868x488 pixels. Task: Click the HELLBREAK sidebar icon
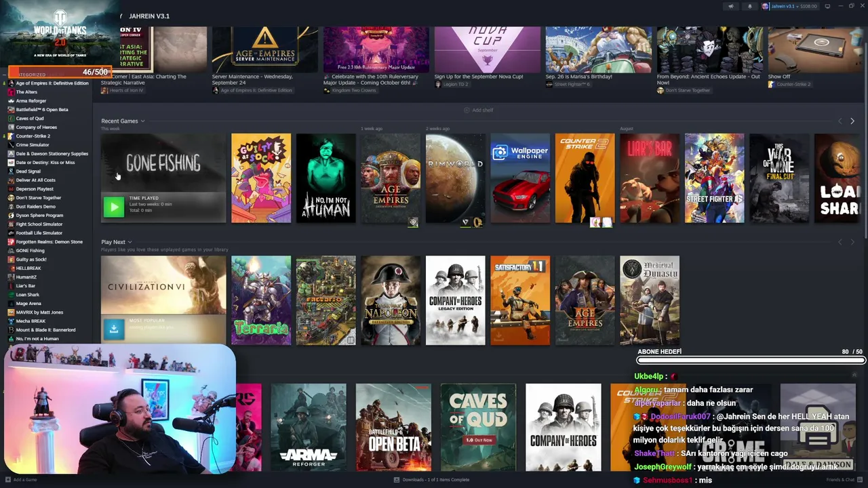coord(11,268)
